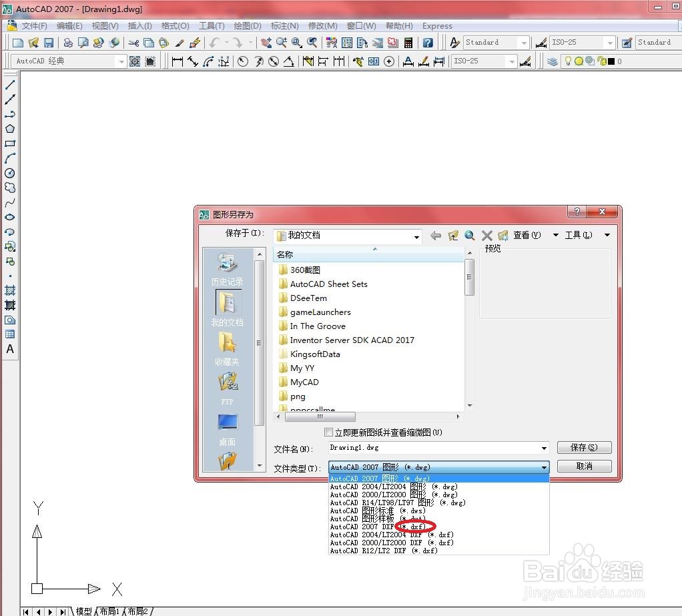682x616 pixels.
Task: Click the black layer color swatch
Action: pyautogui.click(x=611, y=61)
